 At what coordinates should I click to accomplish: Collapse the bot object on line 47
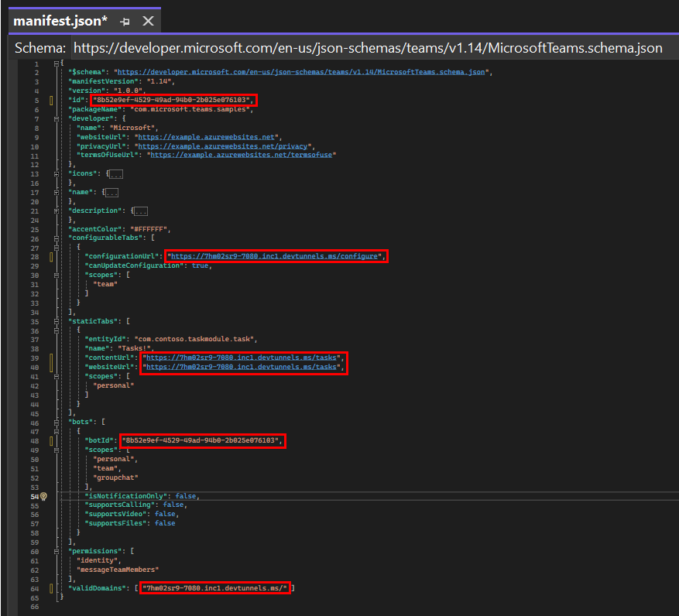coord(57,432)
